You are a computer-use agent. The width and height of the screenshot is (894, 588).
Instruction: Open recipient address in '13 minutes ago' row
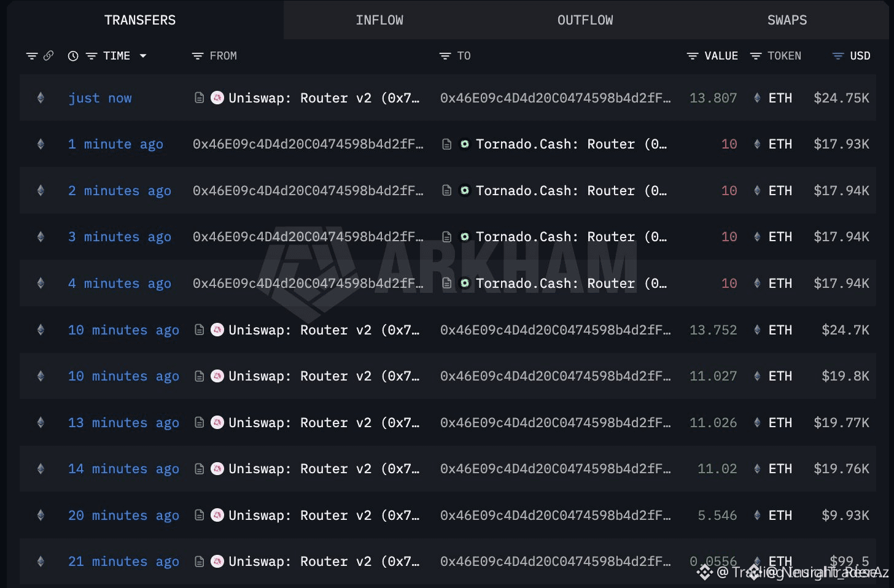556,423
